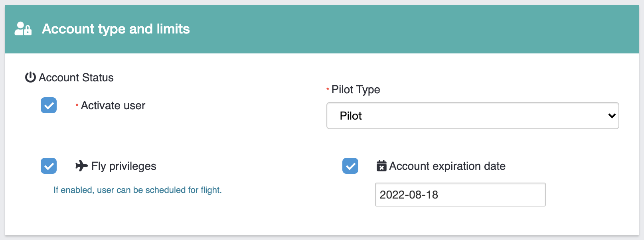644x240 pixels.
Task: Click the airplane icon beside Fly privileges
Action: [x=81, y=165]
